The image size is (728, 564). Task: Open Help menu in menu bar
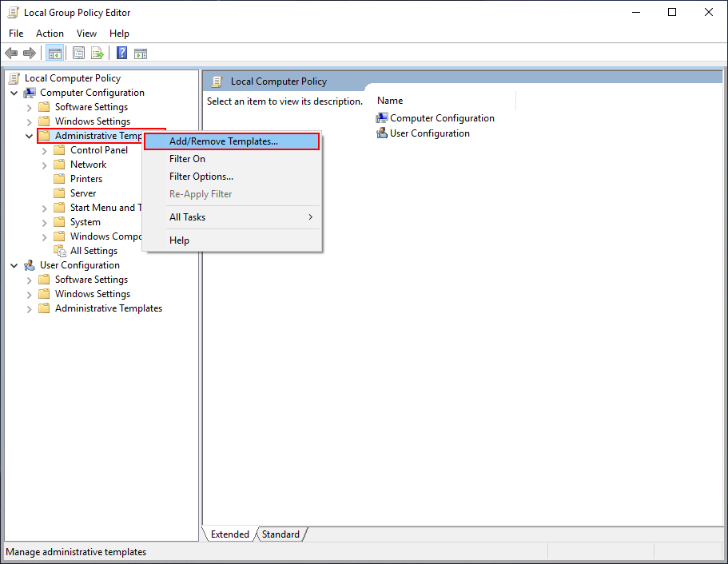coord(119,34)
